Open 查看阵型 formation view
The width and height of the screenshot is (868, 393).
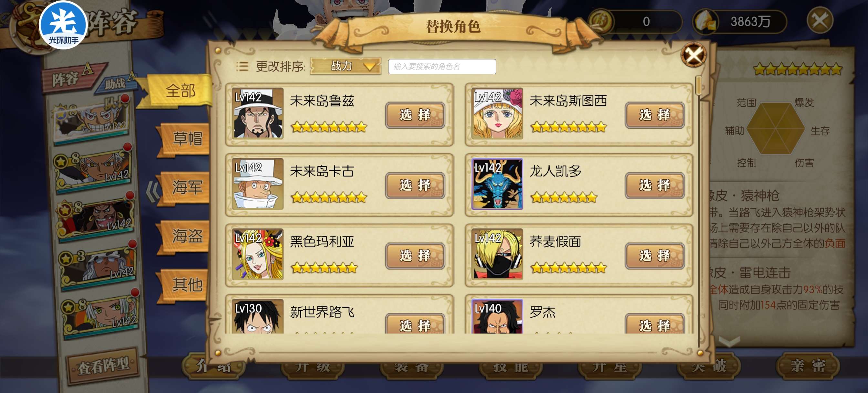103,366
